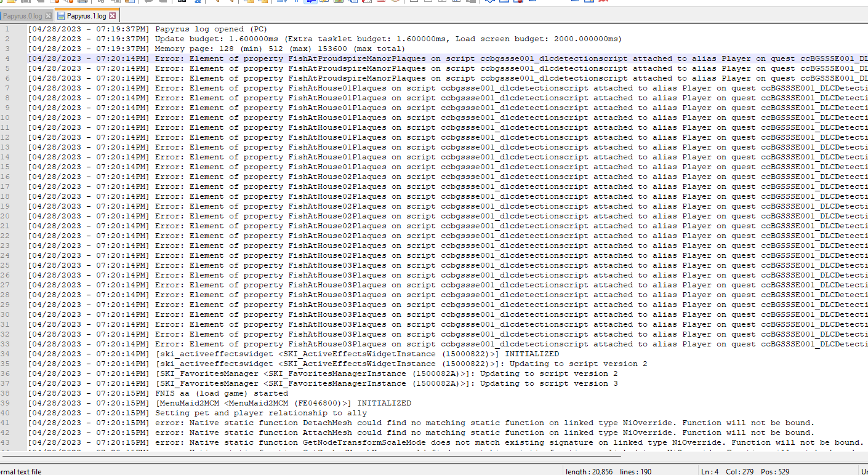Click line number 4 in the margin
Screen dimensions: 868x475
(7, 58)
